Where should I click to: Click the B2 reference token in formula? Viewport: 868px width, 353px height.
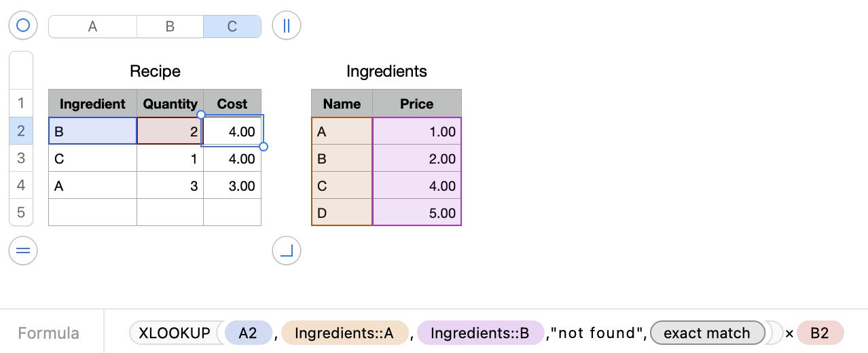(x=820, y=333)
